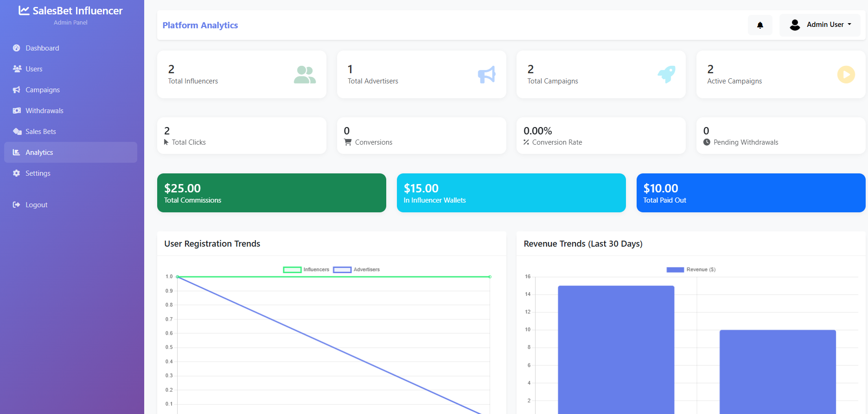Click the Withdrawals money icon in sidebar

click(17, 111)
